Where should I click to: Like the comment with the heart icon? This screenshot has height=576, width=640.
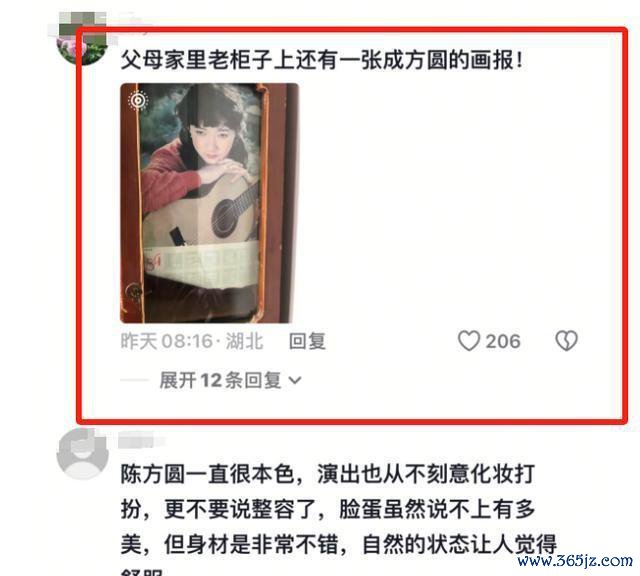click(469, 341)
